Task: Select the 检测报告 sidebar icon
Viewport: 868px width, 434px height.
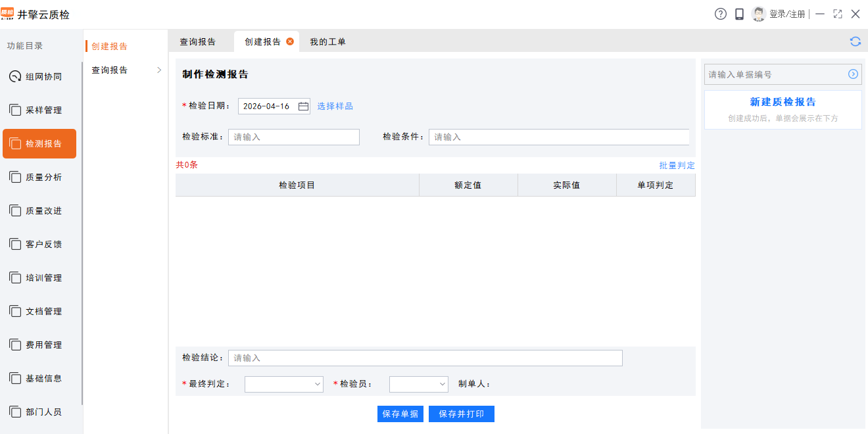Action: [39, 143]
